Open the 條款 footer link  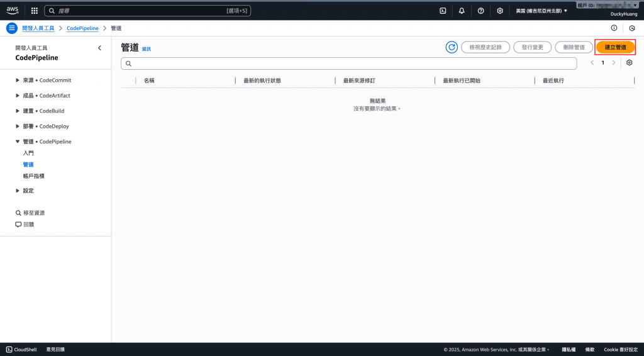590,350
